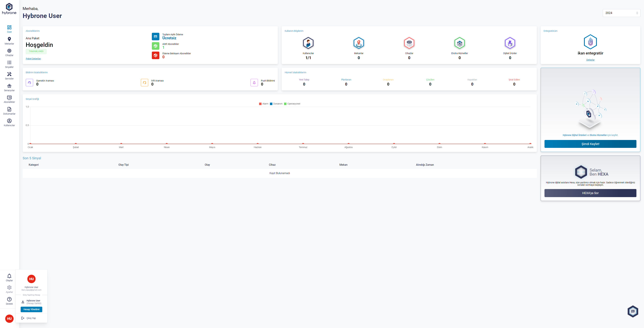The width and height of the screenshot is (644, 328).
Task: Toggle Operasyonel series in chart legend
Action: (x=292, y=104)
